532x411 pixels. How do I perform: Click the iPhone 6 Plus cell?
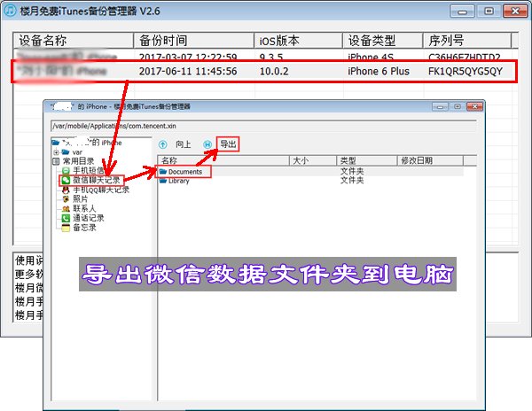coord(379,72)
